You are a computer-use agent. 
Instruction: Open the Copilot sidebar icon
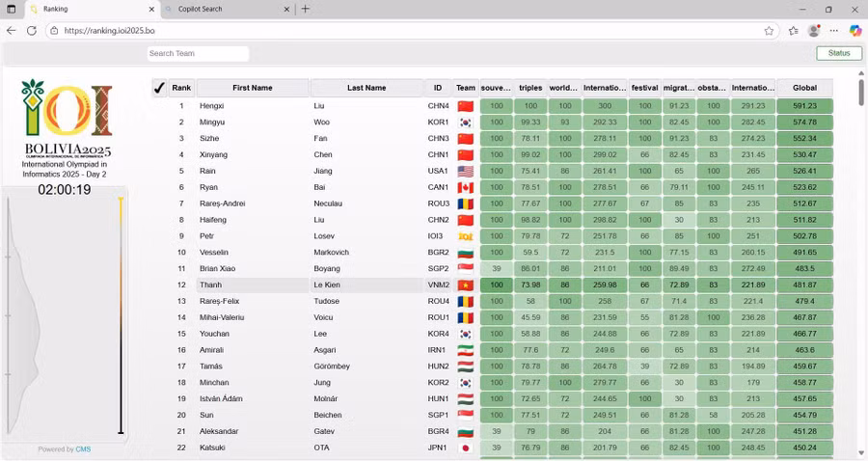(854, 31)
